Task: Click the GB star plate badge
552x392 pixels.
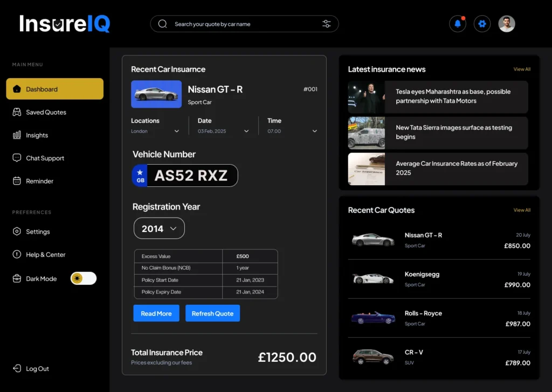Action: [x=140, y=176]
